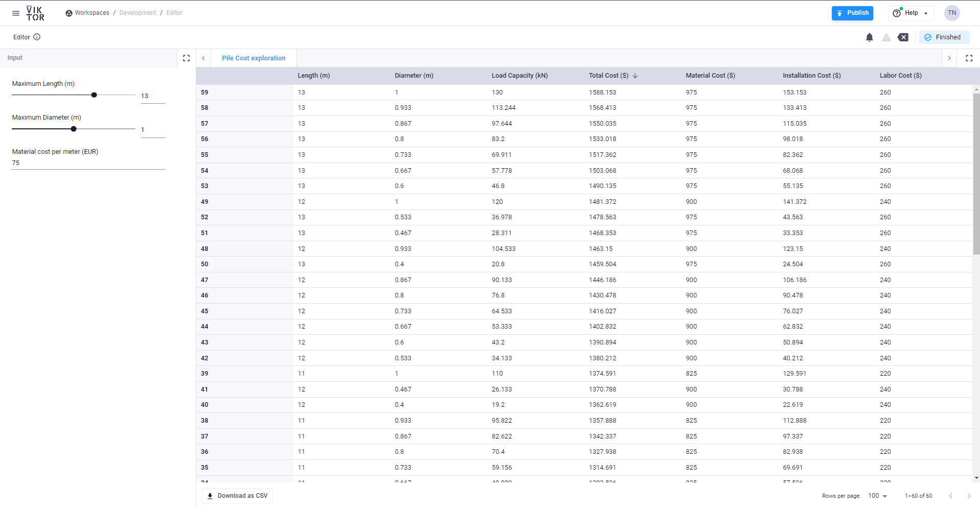Expand the output view to fullscreen
This screenshot has width=980, height=507.
click(x=969, y=58)
